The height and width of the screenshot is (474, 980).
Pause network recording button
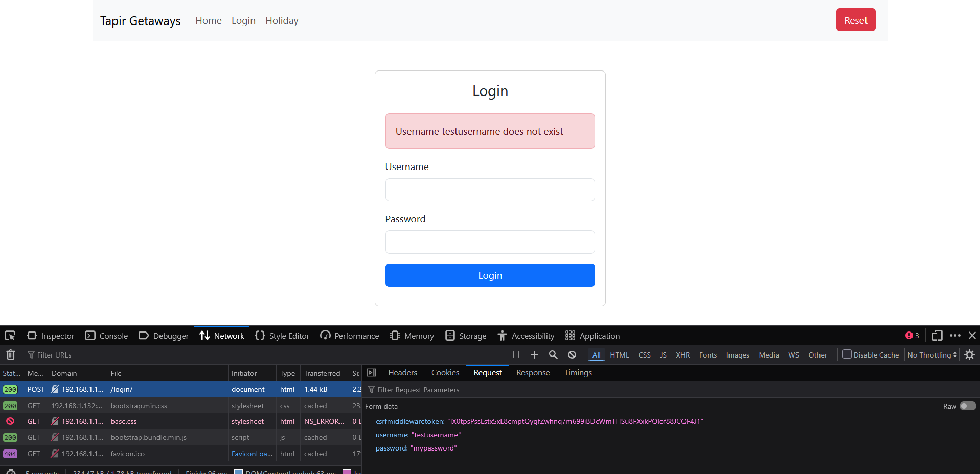(516, 355)
